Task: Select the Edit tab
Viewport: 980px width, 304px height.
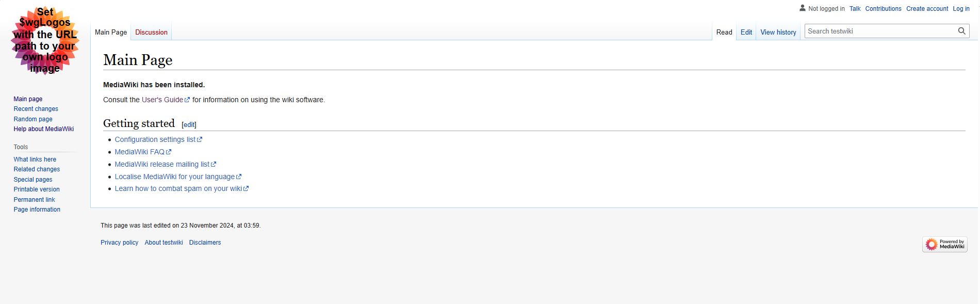Action: [x=746, y=32]
